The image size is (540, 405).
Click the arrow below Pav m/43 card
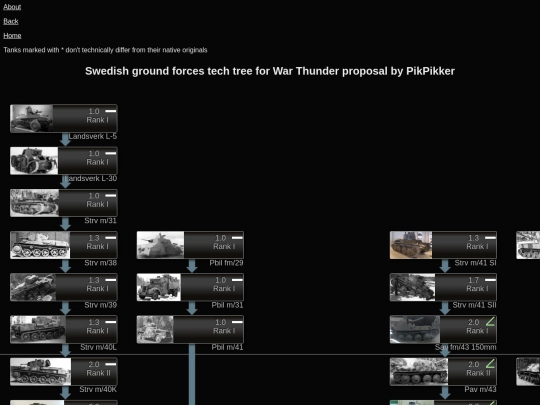[x=445, y=392]
